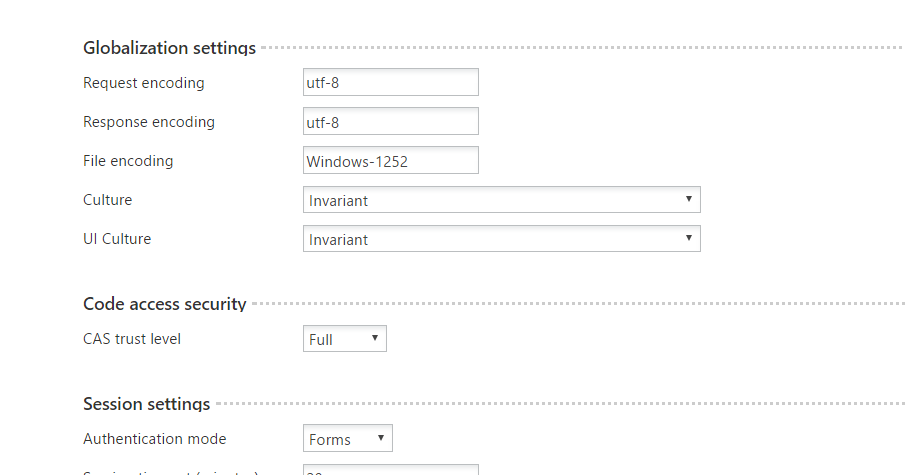Click the Request encoding text field
The width and height of the screenshot is (905, 475).
[390, 82]
